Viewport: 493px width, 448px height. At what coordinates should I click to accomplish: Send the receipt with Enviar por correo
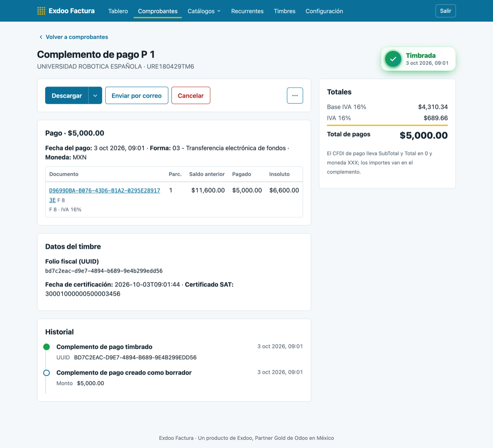[x=137, y=96]
